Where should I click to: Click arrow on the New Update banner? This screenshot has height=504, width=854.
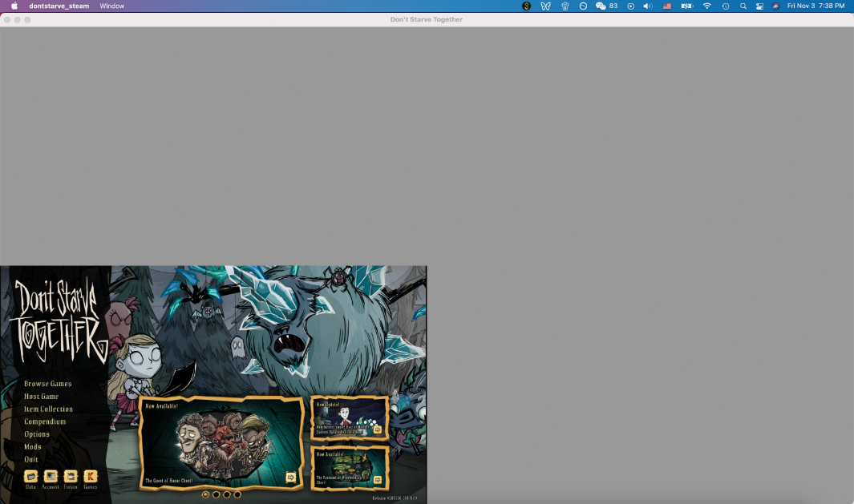(x=378, y=429)
